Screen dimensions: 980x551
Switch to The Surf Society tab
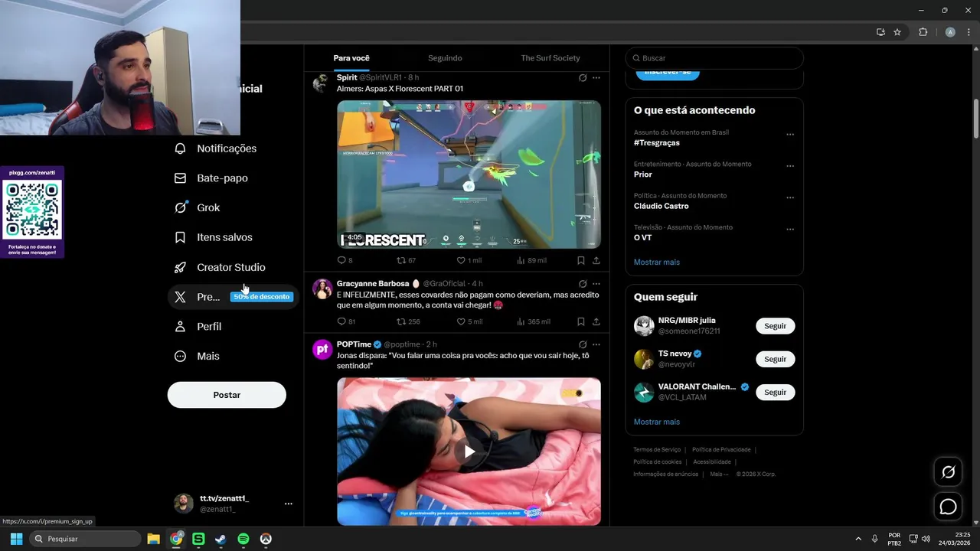click(x=550, y=58)
